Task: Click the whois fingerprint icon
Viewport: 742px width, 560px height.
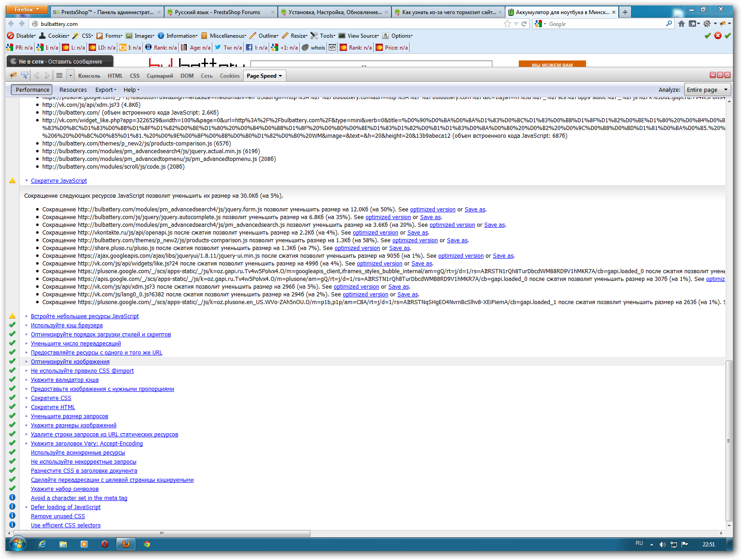Action: pos(305,47)
